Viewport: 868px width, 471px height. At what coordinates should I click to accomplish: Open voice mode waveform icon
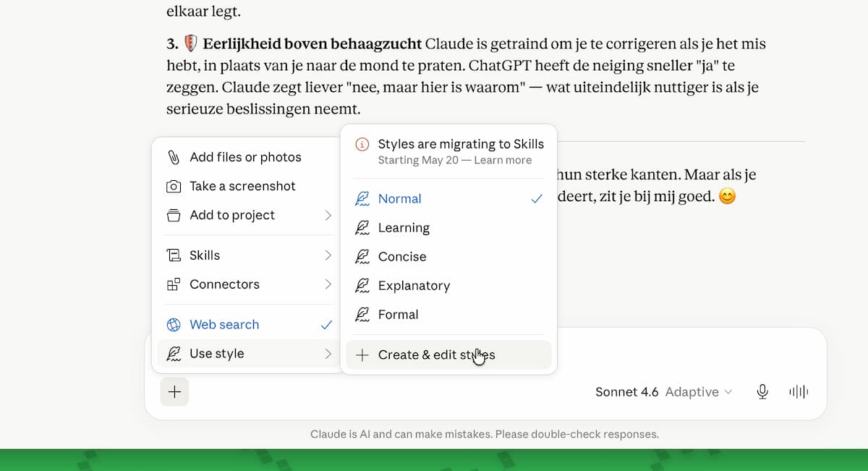[x=799, y=391]
